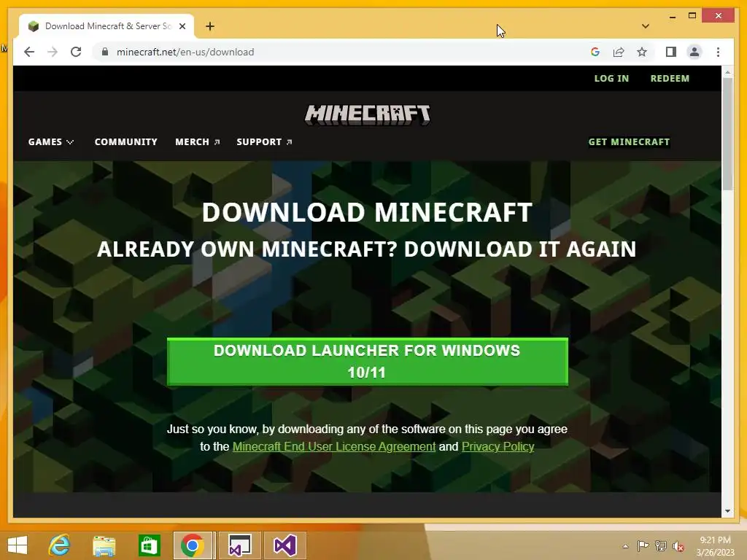This screenshot has width=747, height=560.
Task: View site info via the padlock icon
Action: (105, 52)
